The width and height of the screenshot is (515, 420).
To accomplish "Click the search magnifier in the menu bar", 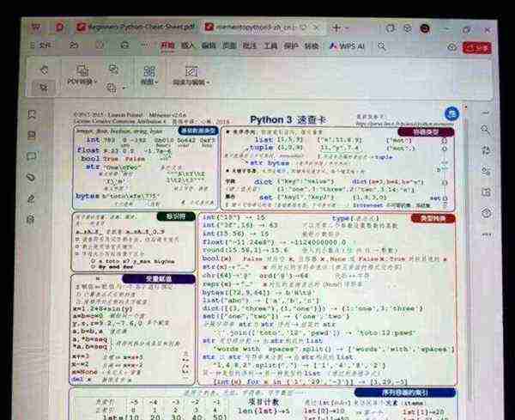I will pos(382,46).
